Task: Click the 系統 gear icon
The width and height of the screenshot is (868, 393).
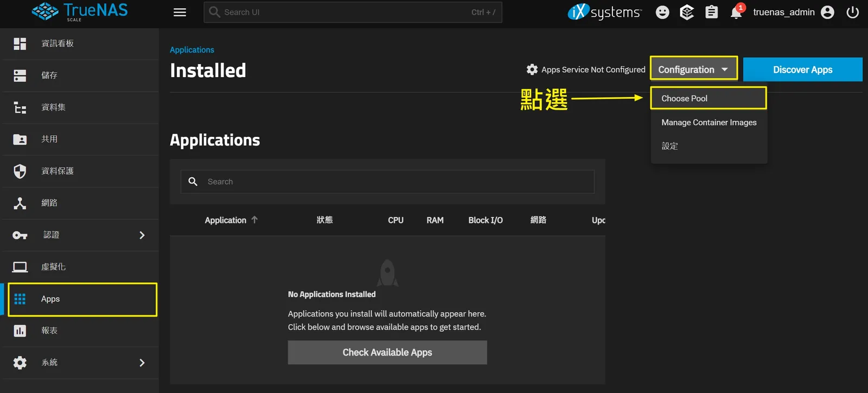Action: [20, 363]
